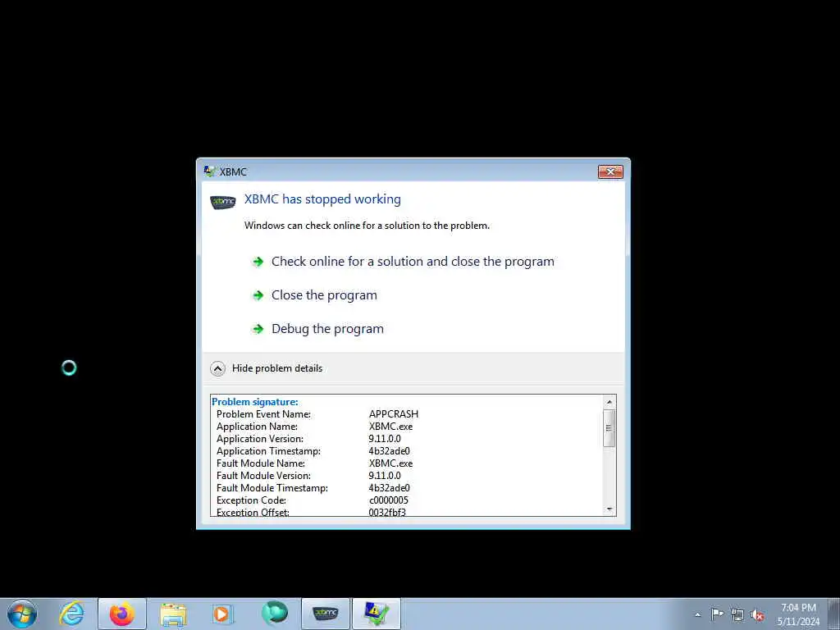
Task: Choose Debug the program option
Action: coord(327,329)
